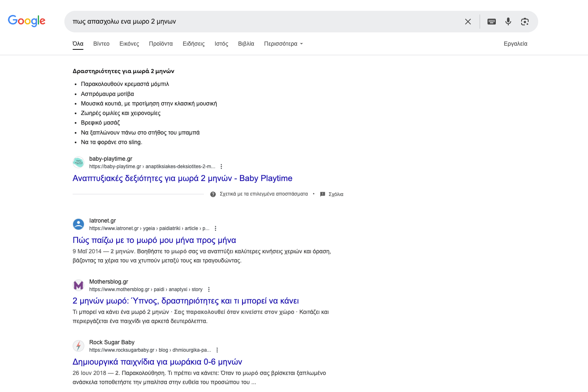Click the Rock Sugar Baby favicon
This screenshot has width=588, height=392.
click(78, 346)
